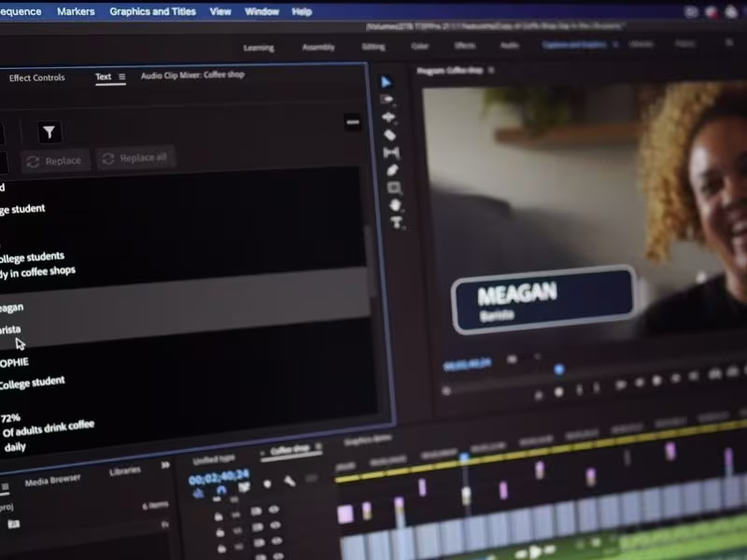This screenshot has width=747, height=560.
Task: Select the Pen tool
Action: (392, 170)
